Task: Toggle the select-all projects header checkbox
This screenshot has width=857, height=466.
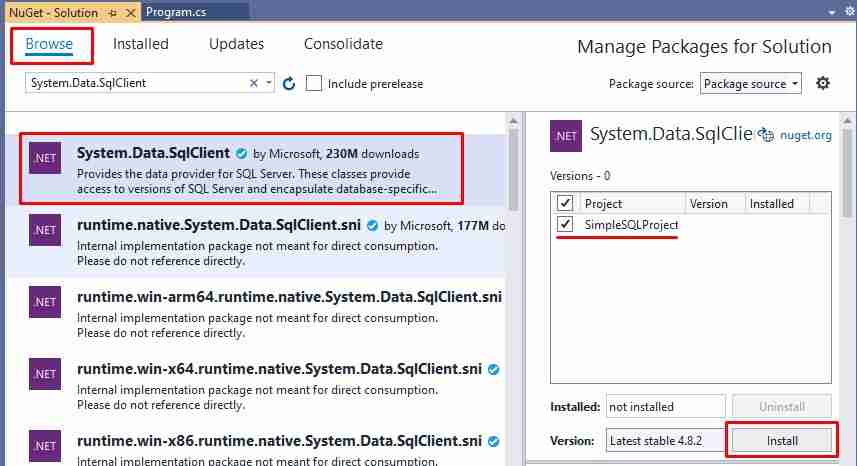Action: 565,203
